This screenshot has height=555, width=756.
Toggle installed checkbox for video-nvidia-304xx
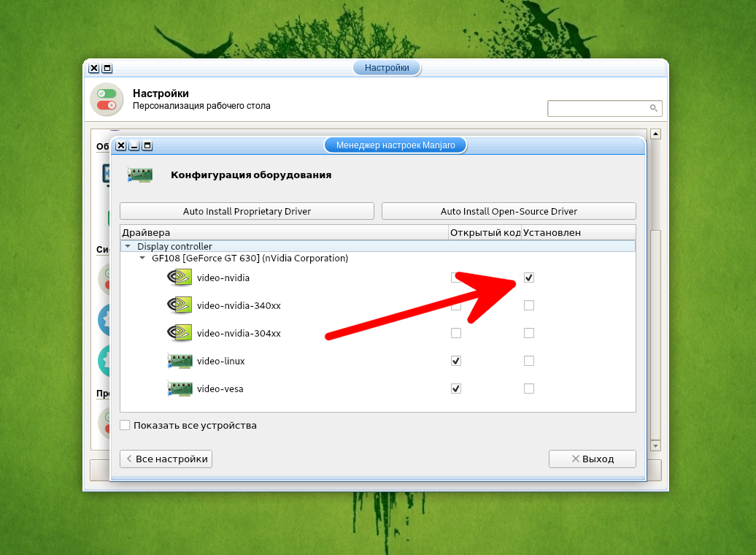[x=529, y=333]
